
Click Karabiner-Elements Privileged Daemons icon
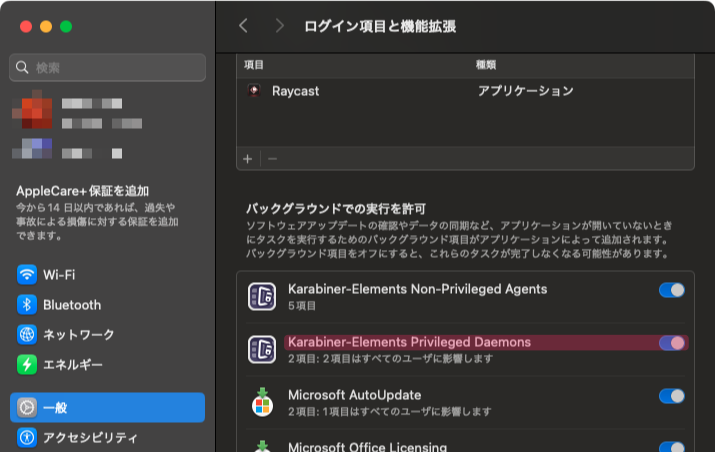[262, 349]
